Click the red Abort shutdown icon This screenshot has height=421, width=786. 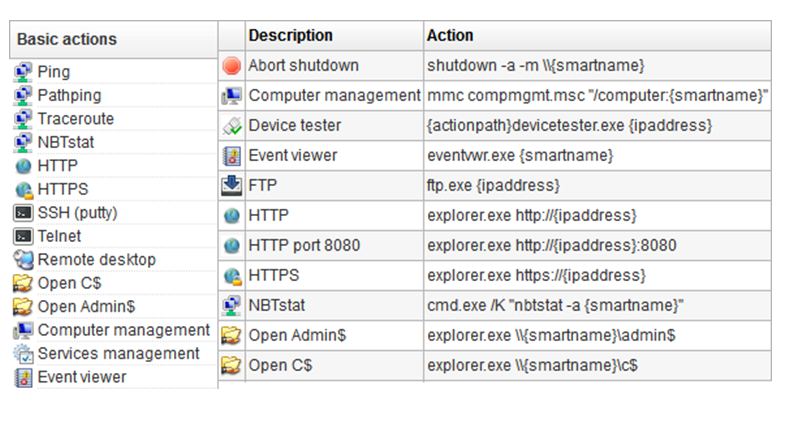coord(232,66)
